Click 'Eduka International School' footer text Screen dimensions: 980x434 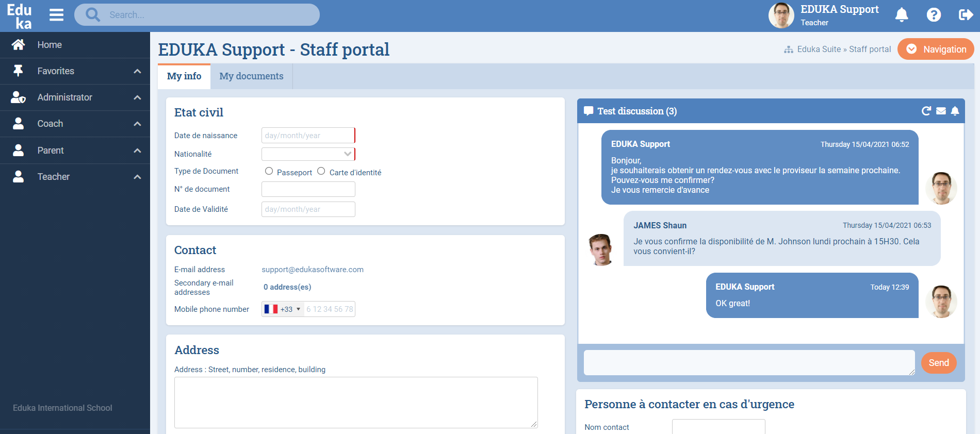click(62, 408)
